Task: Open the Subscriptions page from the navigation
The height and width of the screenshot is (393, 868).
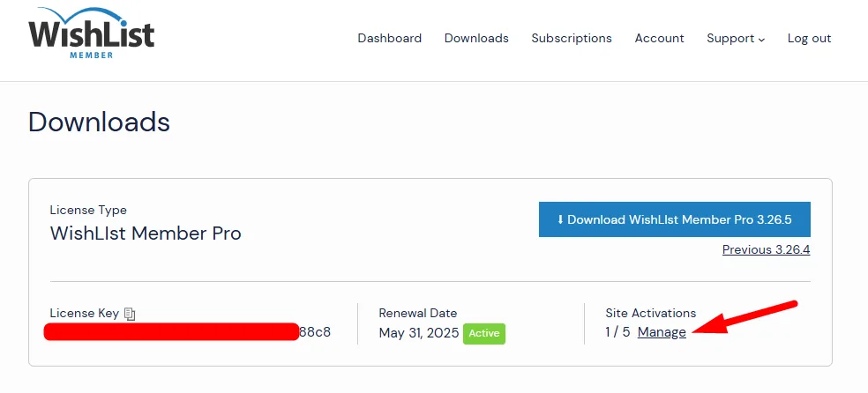Action: tap(571, 38)
